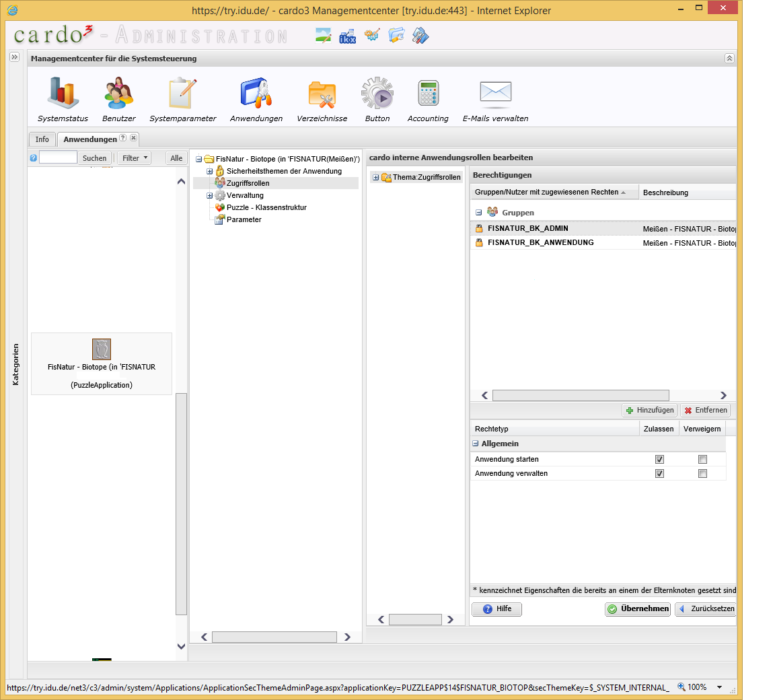Open the Benutzer management icon
Image resolution: width=775 pixels, height=700 pixels.
119,94
